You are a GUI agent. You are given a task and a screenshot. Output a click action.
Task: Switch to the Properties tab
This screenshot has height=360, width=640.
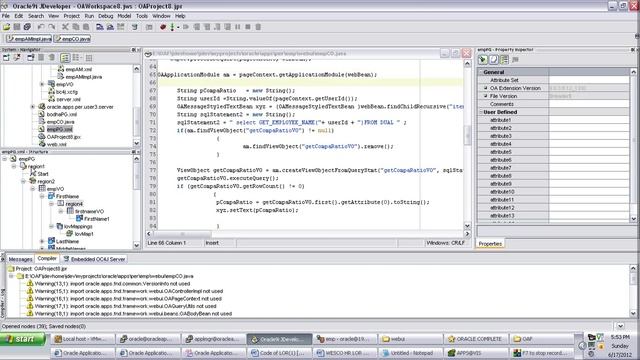[x=490, y=244]
